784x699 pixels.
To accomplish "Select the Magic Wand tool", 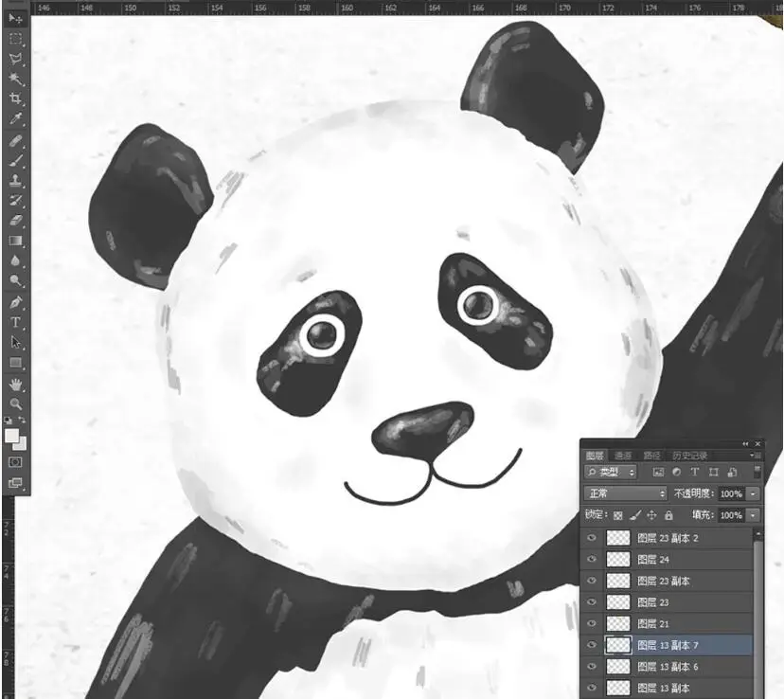I will 15,79.
